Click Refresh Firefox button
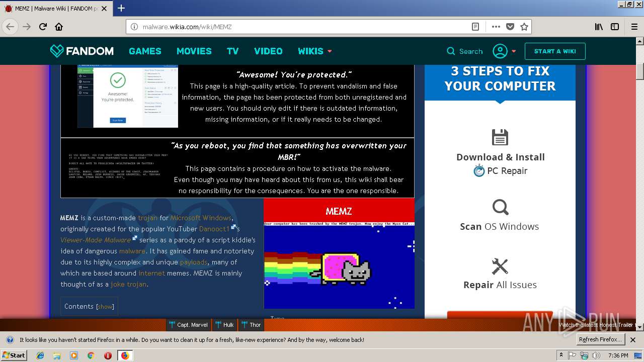The image size is (644, 362). pyautogui.click(x=601, y=339)
